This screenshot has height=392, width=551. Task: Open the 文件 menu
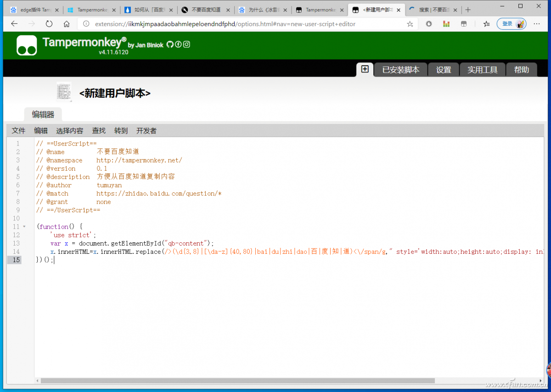[19, 131]
